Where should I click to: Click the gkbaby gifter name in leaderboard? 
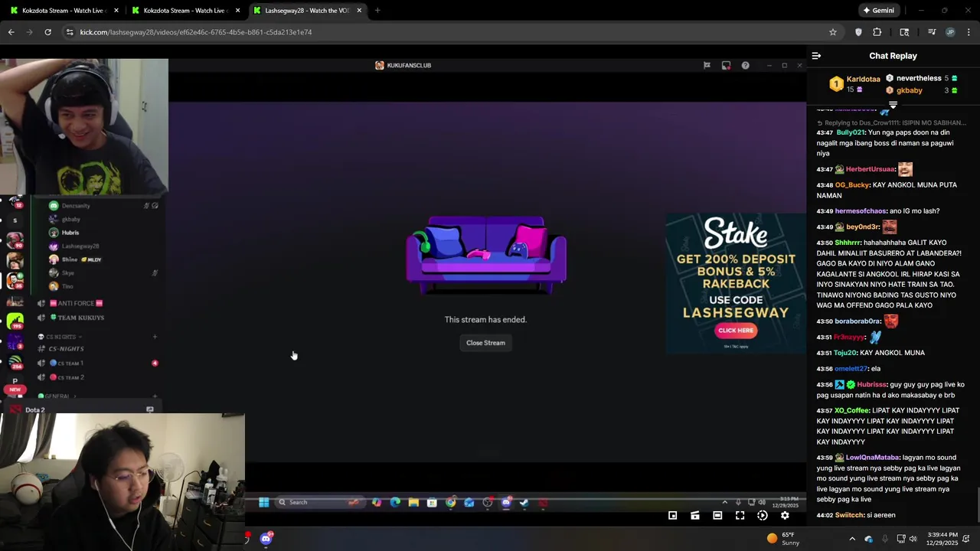[x=909, y=90]
